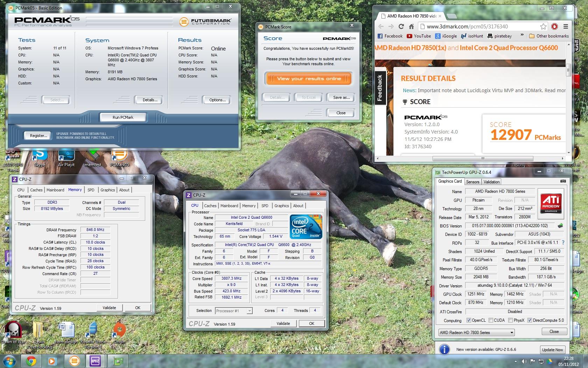Click the GPU-Z BIOS save chip icon

pyautogui.click(x=560, y=226)
